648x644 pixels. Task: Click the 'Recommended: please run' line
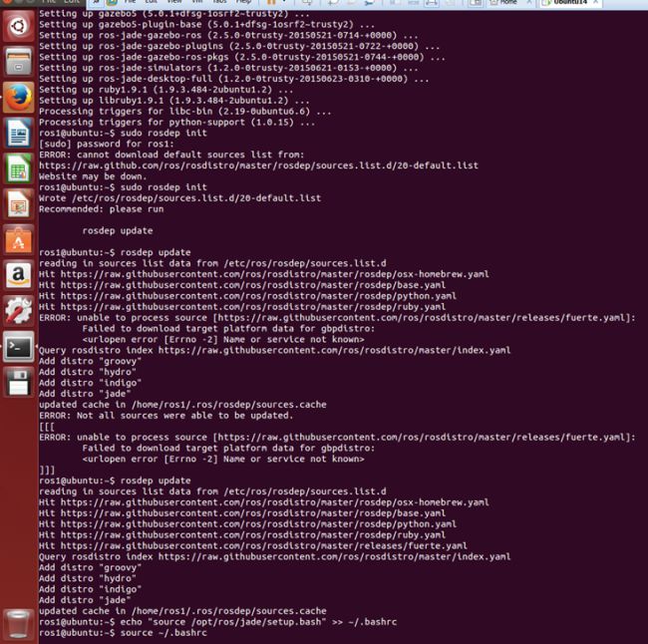coord(102,209)
